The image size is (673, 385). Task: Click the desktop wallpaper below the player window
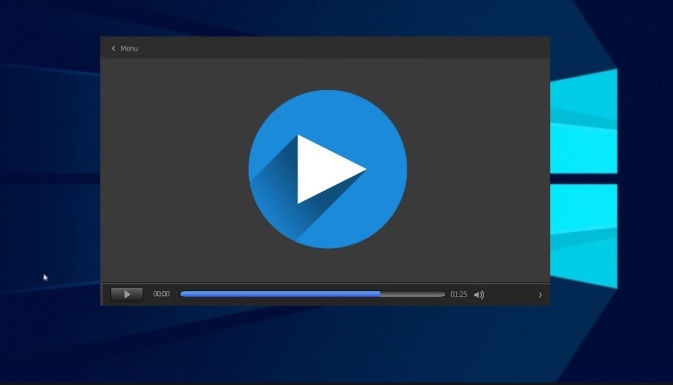pos(325,343)
